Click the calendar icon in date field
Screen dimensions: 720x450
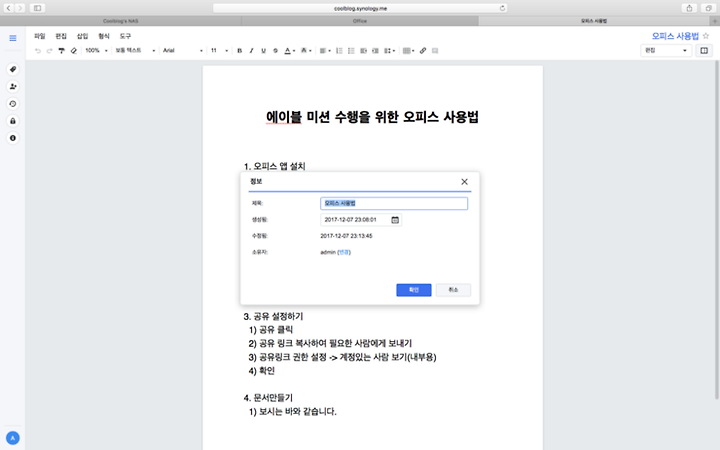[x=395, y=220]
